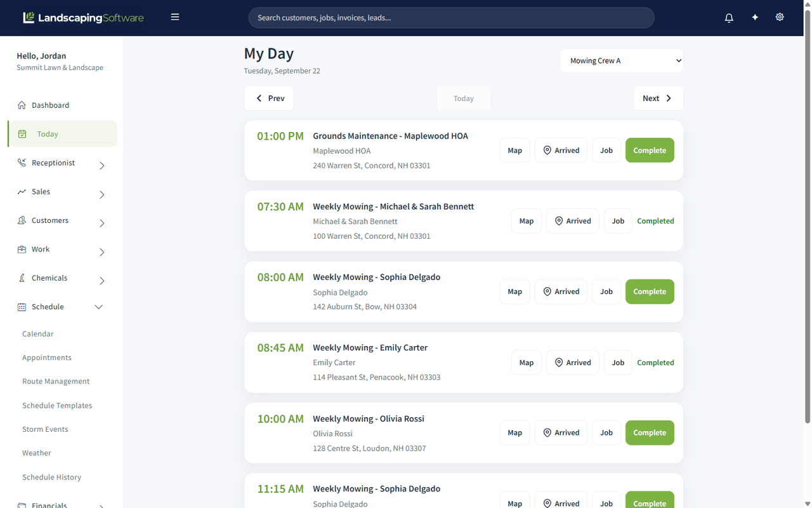812x508 pixels.
Task: Collapse the Schedule section chevron
Action: pyautogui.click(x=99, y=307)
